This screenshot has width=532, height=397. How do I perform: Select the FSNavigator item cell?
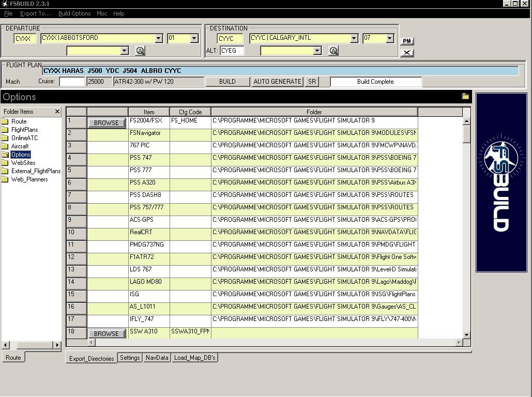click(149, 135)
